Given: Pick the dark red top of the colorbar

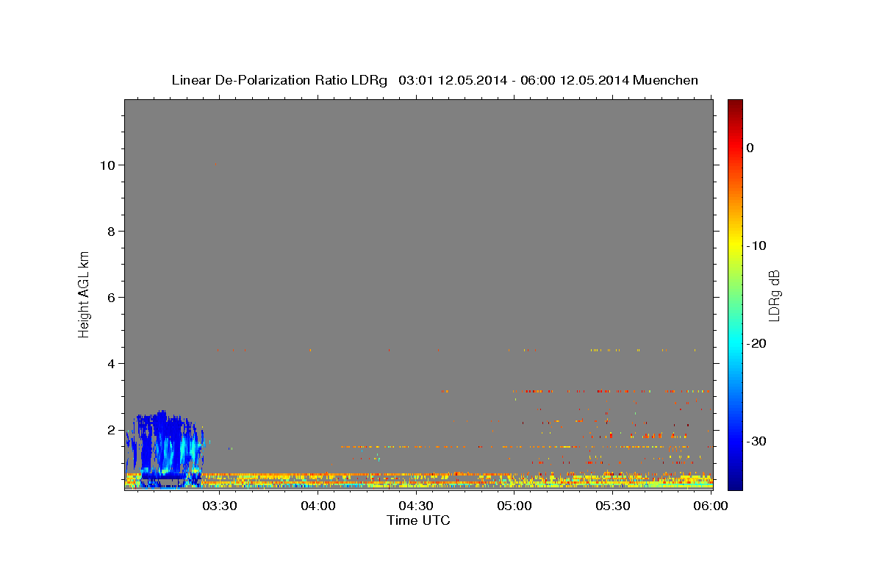Looking at the screenshot, I should (735, 107).
